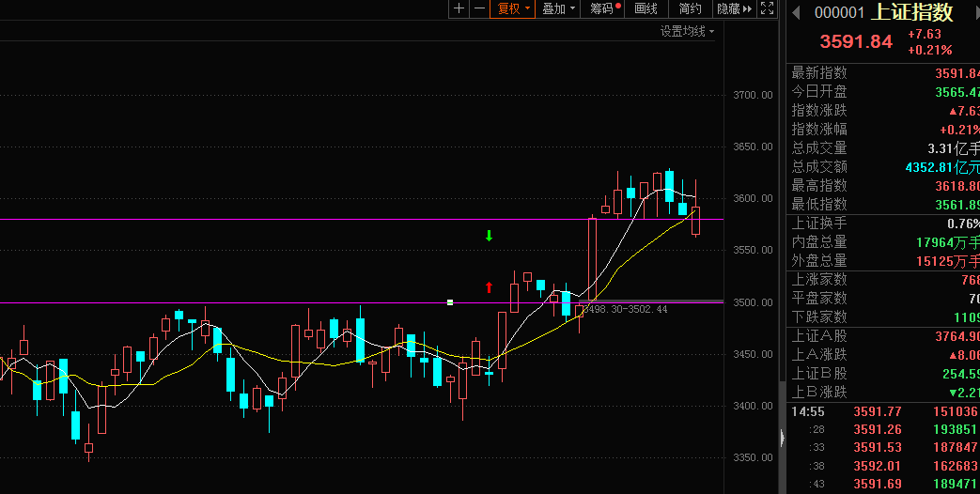Click the 14:55 tick trade row
980x494 pixels.
tap(882, 411)
